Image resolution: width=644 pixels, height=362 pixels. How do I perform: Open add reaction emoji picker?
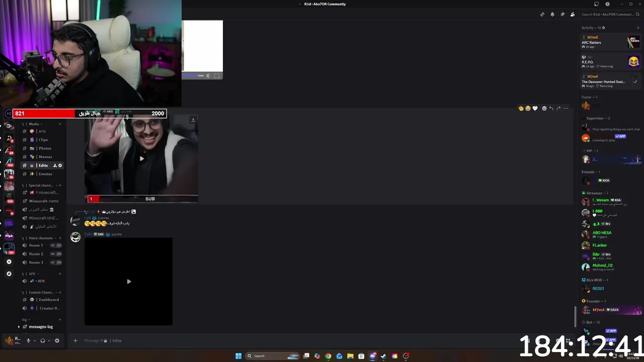click(544, 108)
